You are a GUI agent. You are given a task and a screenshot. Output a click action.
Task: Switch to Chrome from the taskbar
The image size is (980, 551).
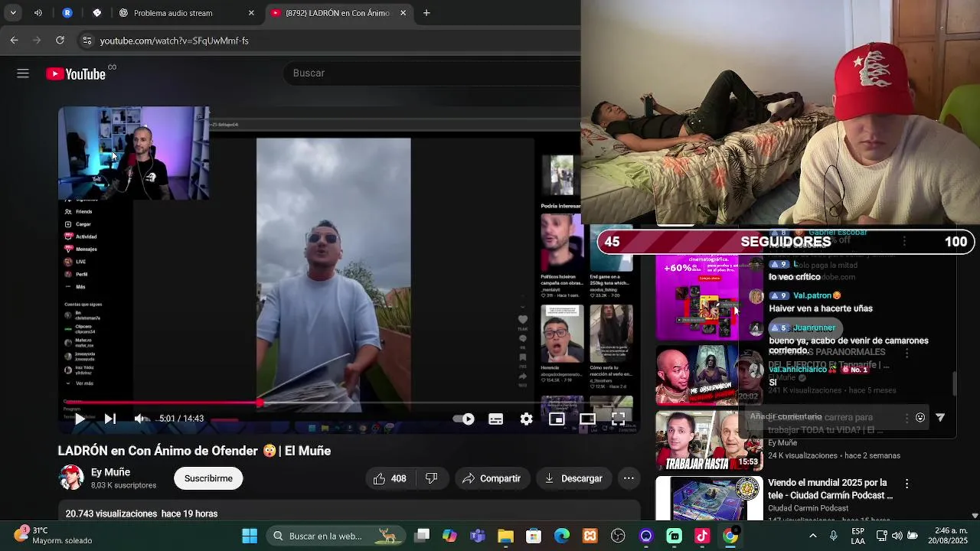[730, 536]
